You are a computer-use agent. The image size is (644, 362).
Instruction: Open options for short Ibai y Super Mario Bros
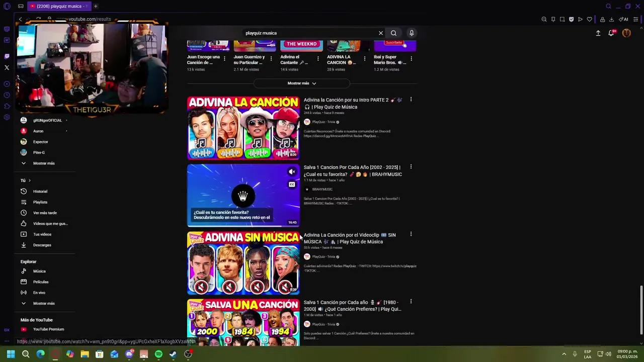click(x=411, y=58)
